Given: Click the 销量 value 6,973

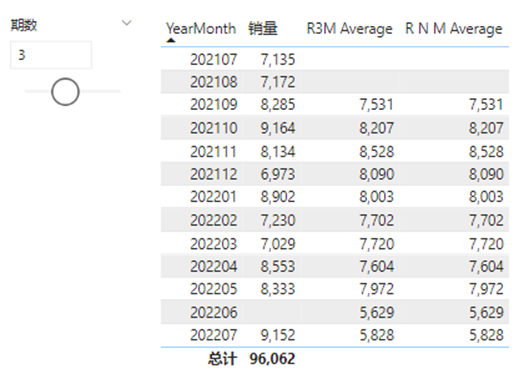Looking at the screenshot, I should pos(278,174).
